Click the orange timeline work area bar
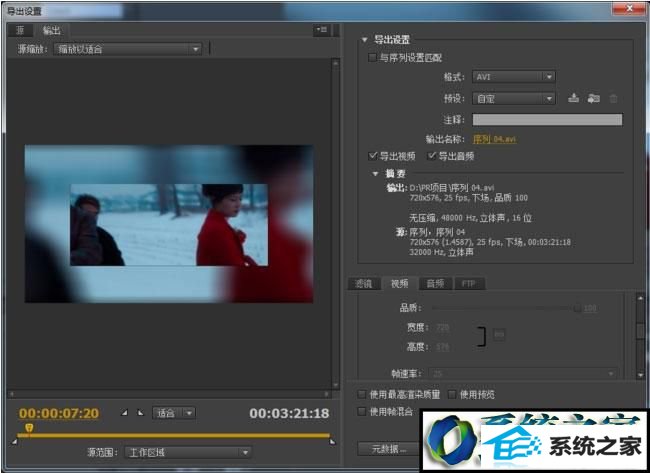 click(174, 435)
